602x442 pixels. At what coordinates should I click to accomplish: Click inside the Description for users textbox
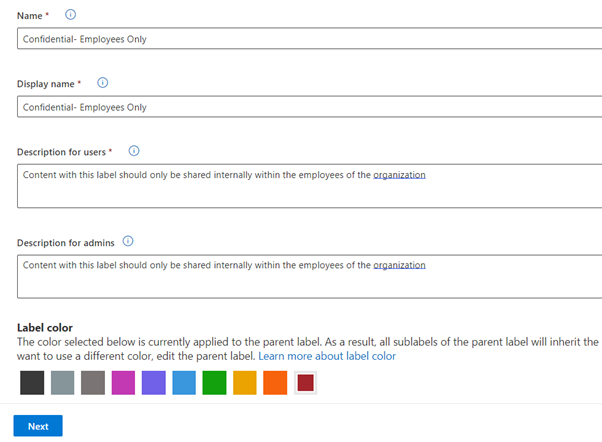300,186
